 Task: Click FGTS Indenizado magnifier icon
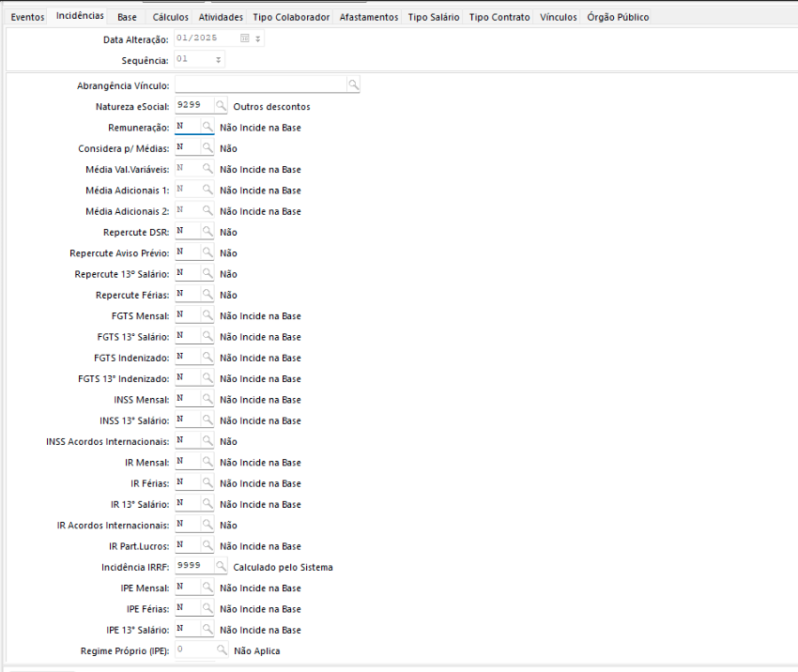[207, 356]
